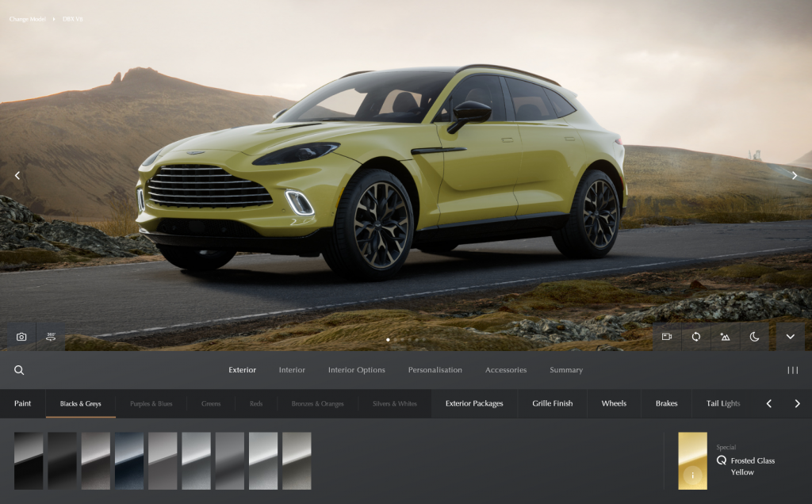The image size is (812, 504).
Task: Toggle between Blacks & Greys and Paint categories
Action: pyautogui.click(x=21, y=403)
